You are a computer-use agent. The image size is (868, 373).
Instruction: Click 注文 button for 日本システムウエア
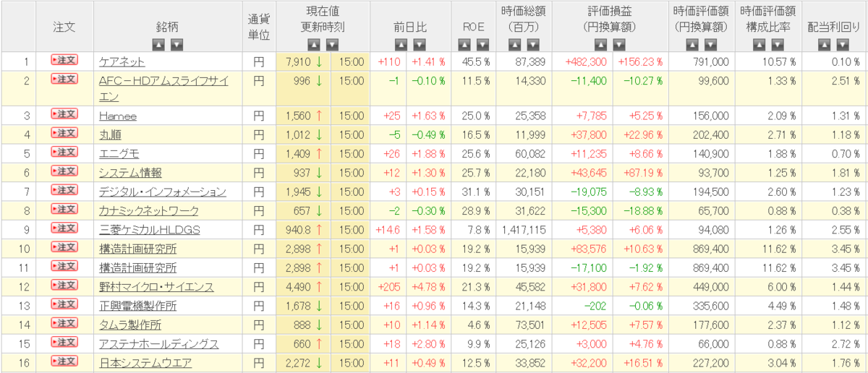(x=64, y=361)
